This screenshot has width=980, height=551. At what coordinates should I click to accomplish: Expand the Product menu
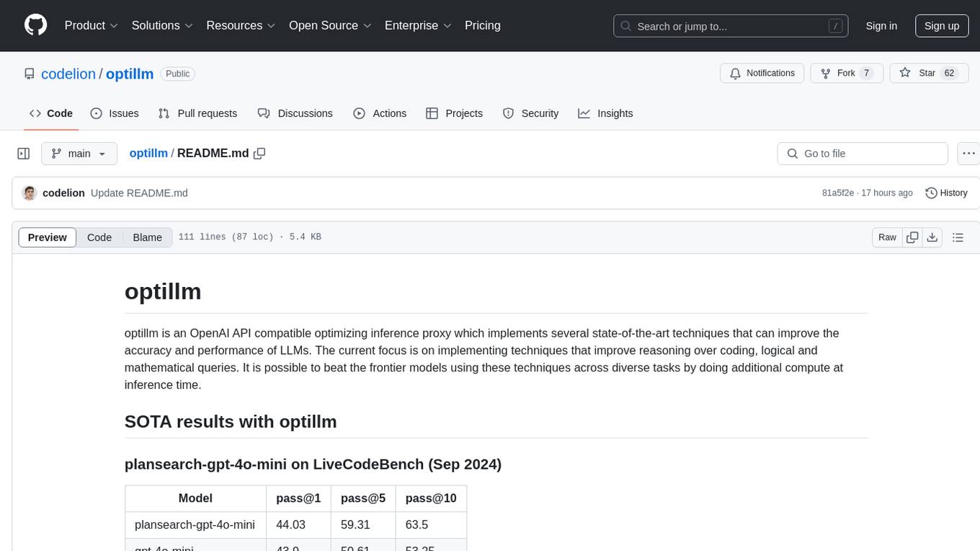[92, 25]
